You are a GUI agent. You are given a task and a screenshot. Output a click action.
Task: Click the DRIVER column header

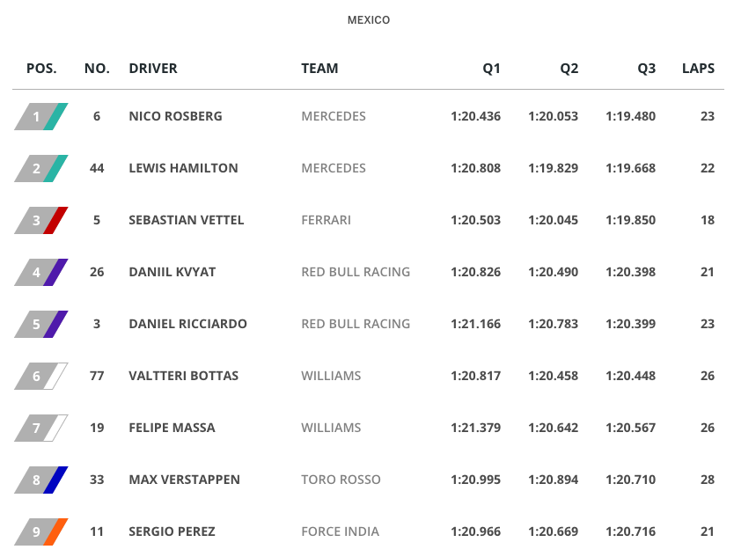(x=153, y=68)
